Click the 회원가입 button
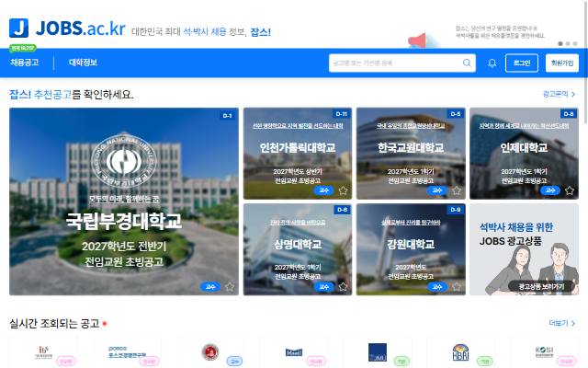588x368 pixels. [x=562, y=63]
